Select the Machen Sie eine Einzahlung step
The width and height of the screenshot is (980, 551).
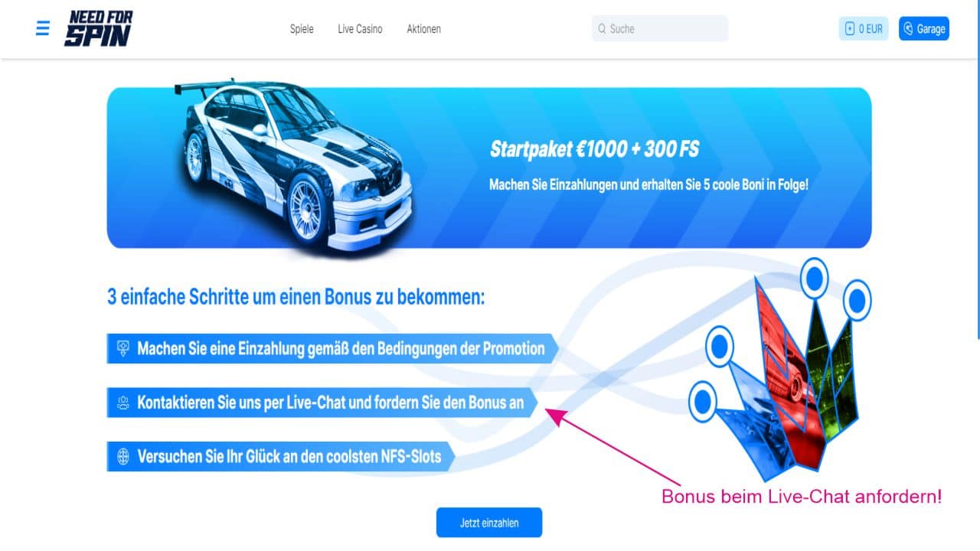pos(332,349)
